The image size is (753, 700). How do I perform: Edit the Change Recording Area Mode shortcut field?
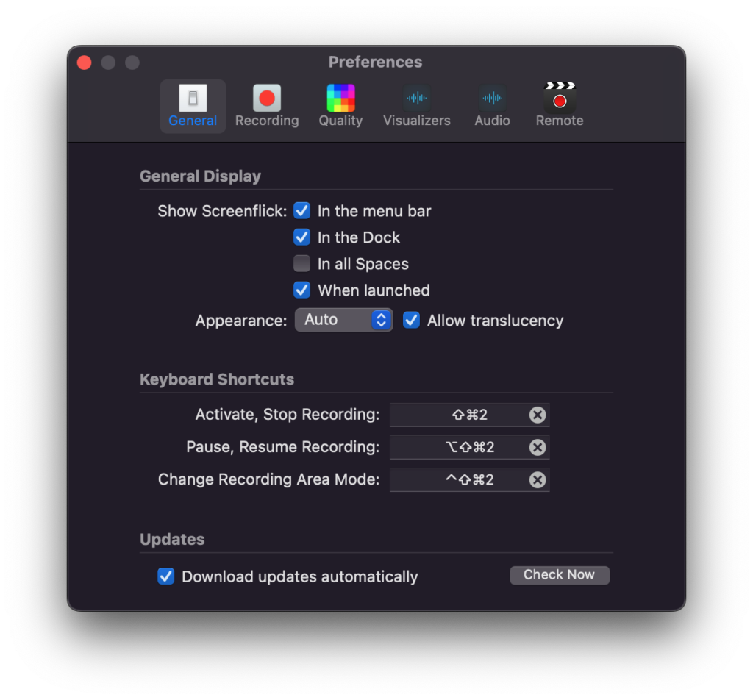click(x=469, y=479)
